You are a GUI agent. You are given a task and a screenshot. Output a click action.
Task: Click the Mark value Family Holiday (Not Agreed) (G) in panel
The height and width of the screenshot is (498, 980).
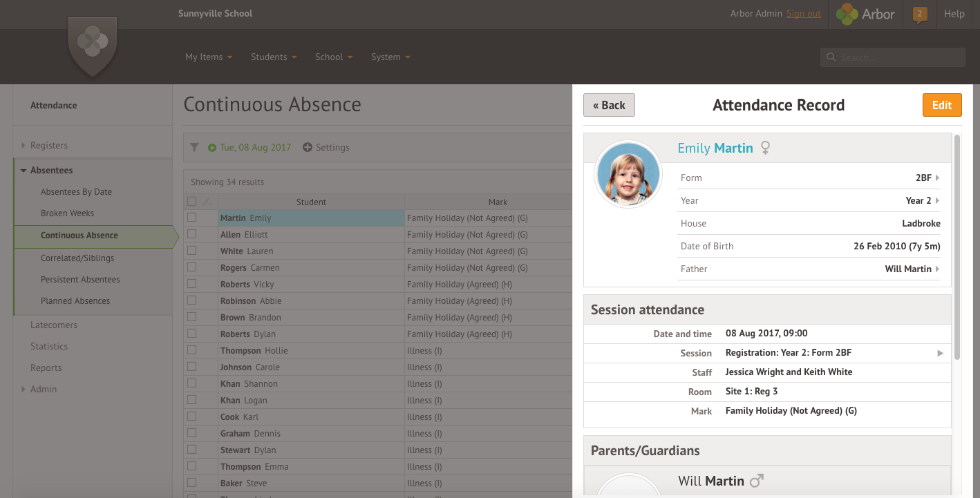[x=791, y=410]
